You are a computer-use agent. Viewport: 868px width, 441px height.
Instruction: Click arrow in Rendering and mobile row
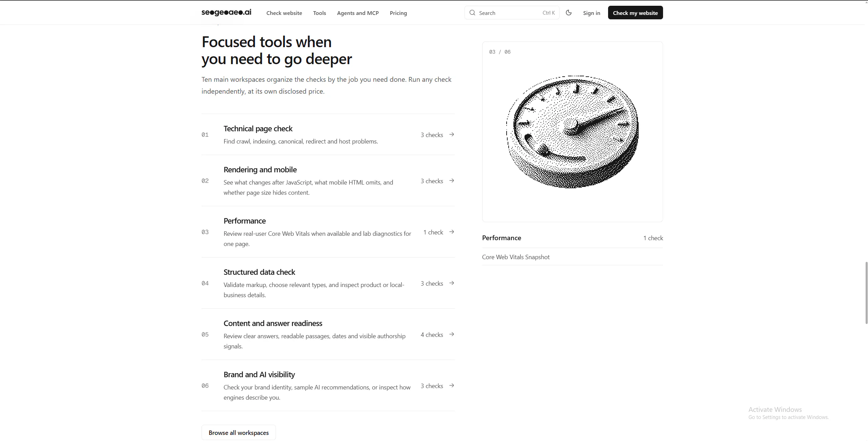coord(452,180)
